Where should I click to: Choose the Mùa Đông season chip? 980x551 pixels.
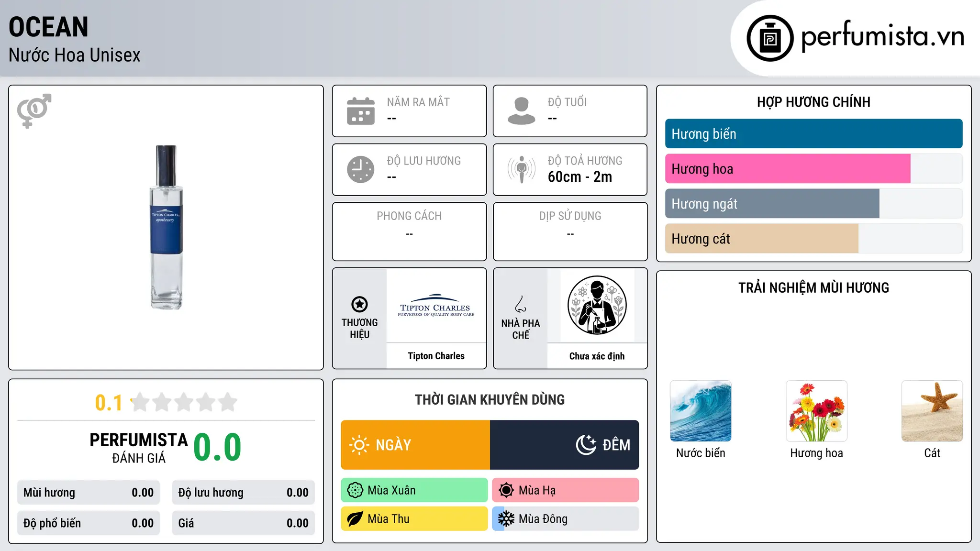pos(566,519)
